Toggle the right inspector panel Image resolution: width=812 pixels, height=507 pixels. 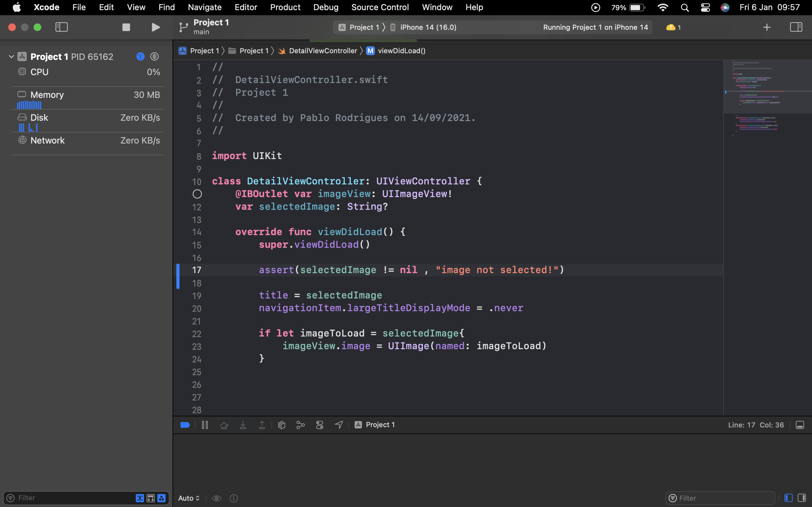pos(797,27)
